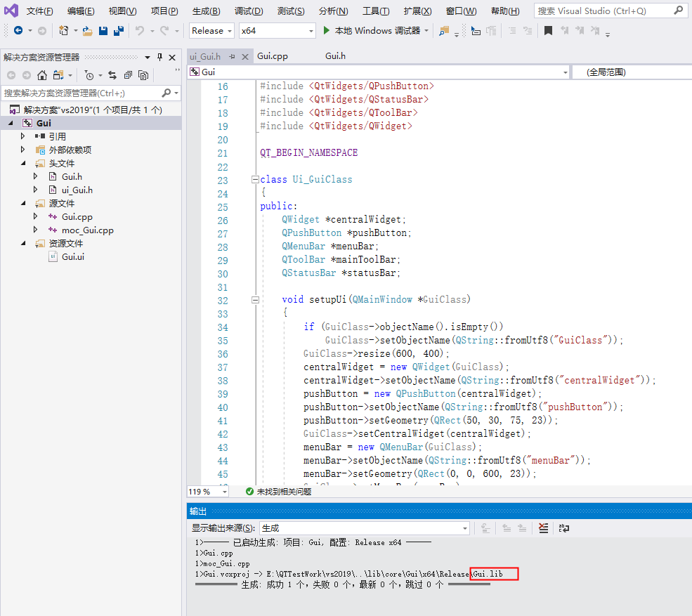
Task: Expand the 外部依赖项 node
Action: [23, 150]
